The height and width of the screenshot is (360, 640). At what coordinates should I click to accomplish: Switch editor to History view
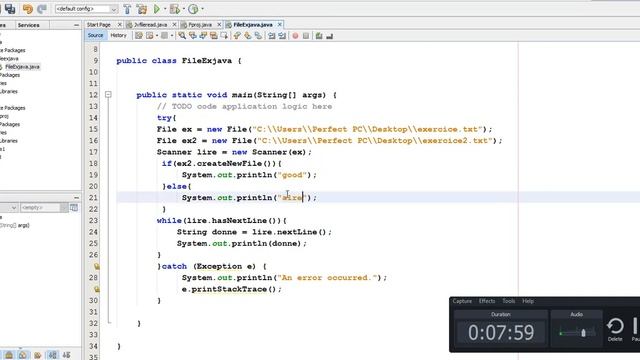point(118,36)
